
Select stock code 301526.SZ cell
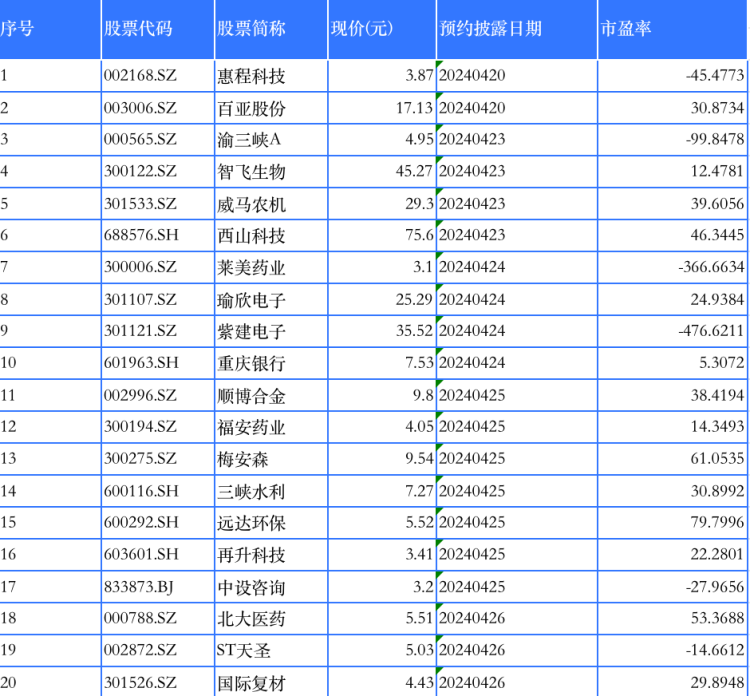[158, 682]
